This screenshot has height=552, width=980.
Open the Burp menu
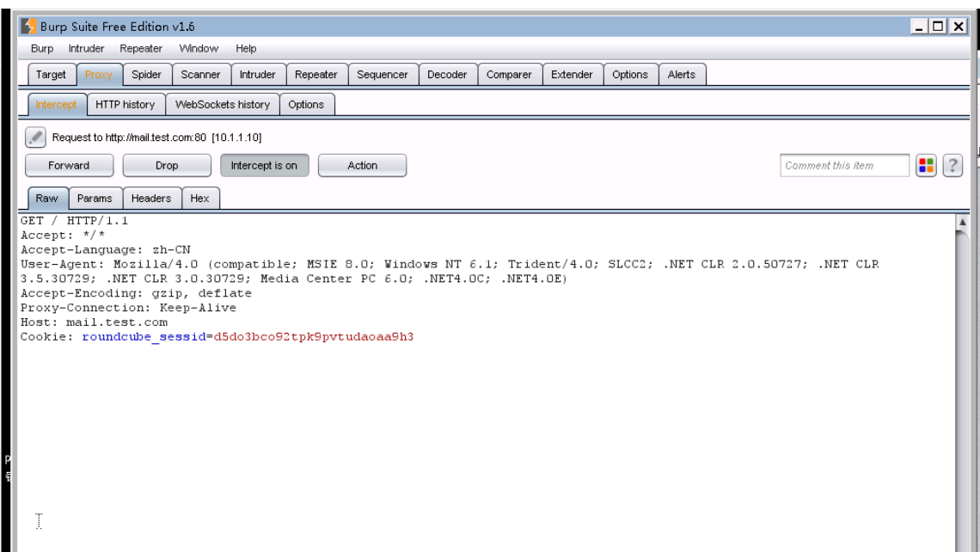click(42, 48)
